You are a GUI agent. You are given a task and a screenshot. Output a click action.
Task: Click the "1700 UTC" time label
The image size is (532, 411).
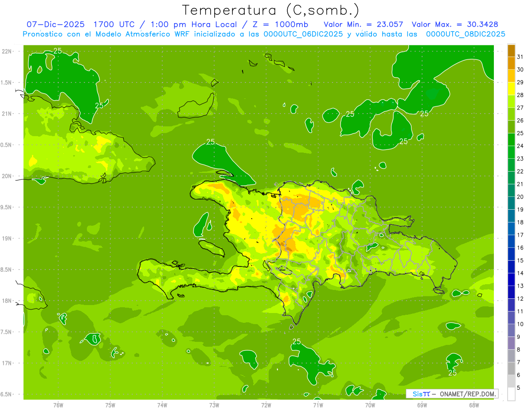coord(114,24)
